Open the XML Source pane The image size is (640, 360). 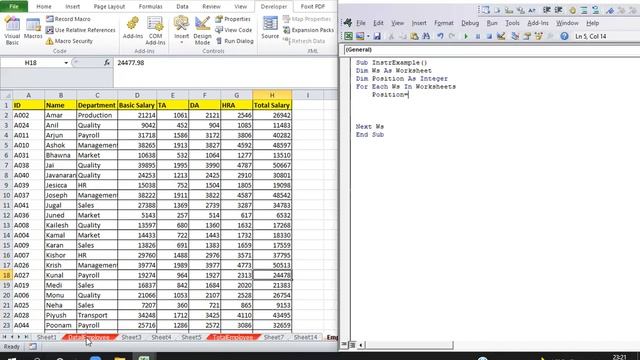(x=270, y=28)
